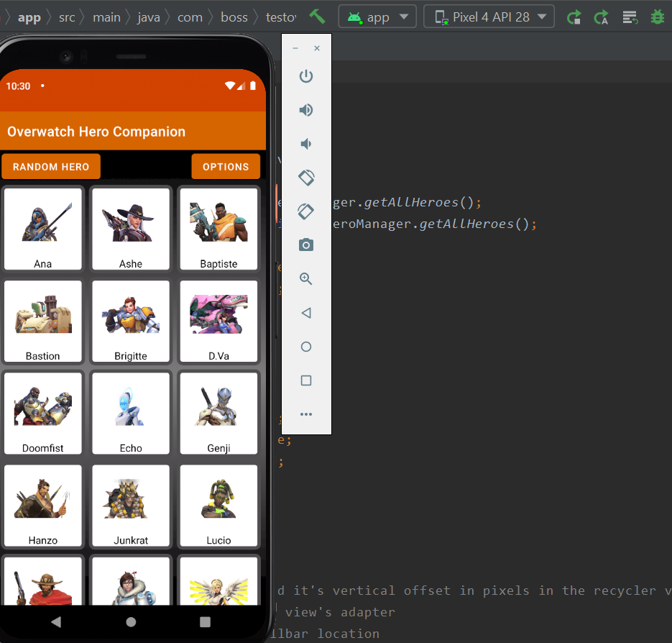
Task: Click the 'testo' breadcrumb
Action: click(281, 17)
